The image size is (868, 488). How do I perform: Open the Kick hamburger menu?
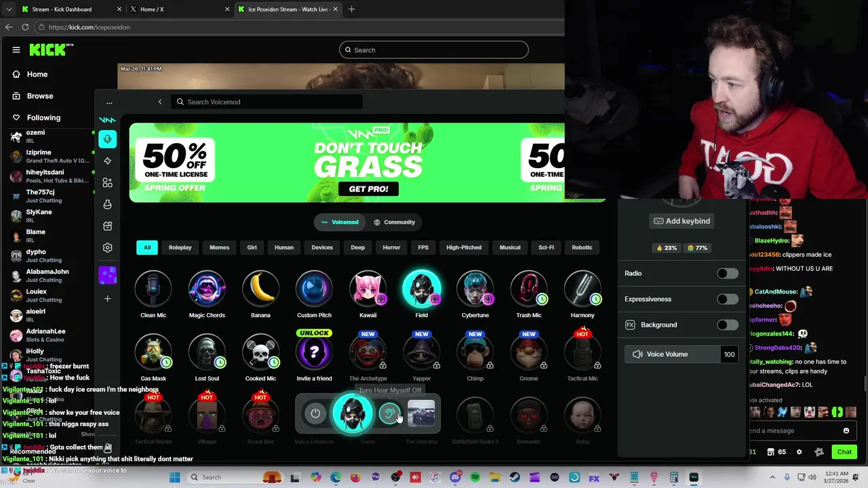(x=16, y=49)
